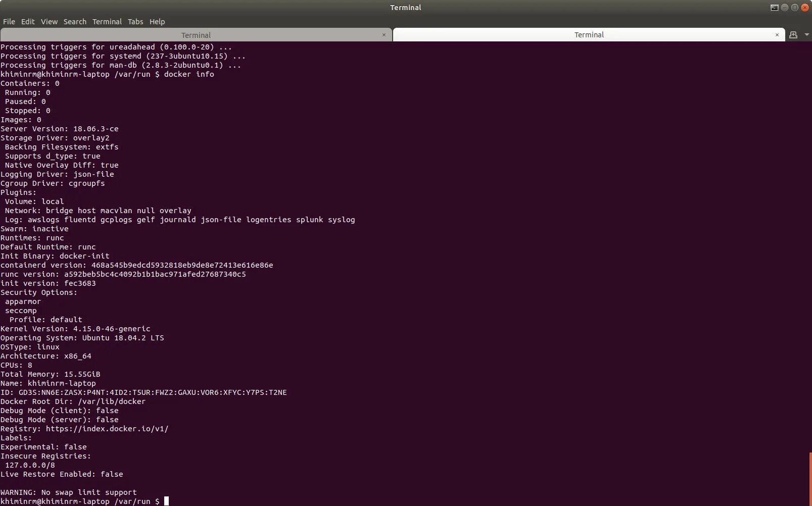Screen dimensions: 812x506
Task: Switch to the first Terminal tab
Action: pos(196,35)
